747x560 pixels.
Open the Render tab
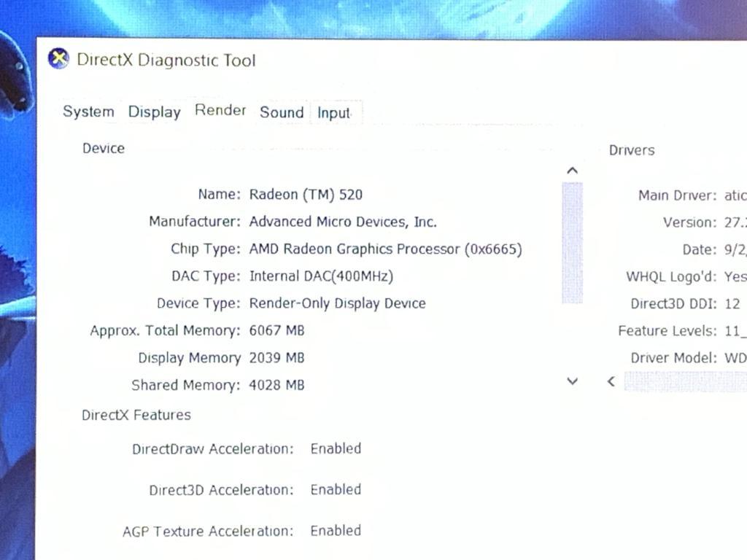[x=220, y=111]
